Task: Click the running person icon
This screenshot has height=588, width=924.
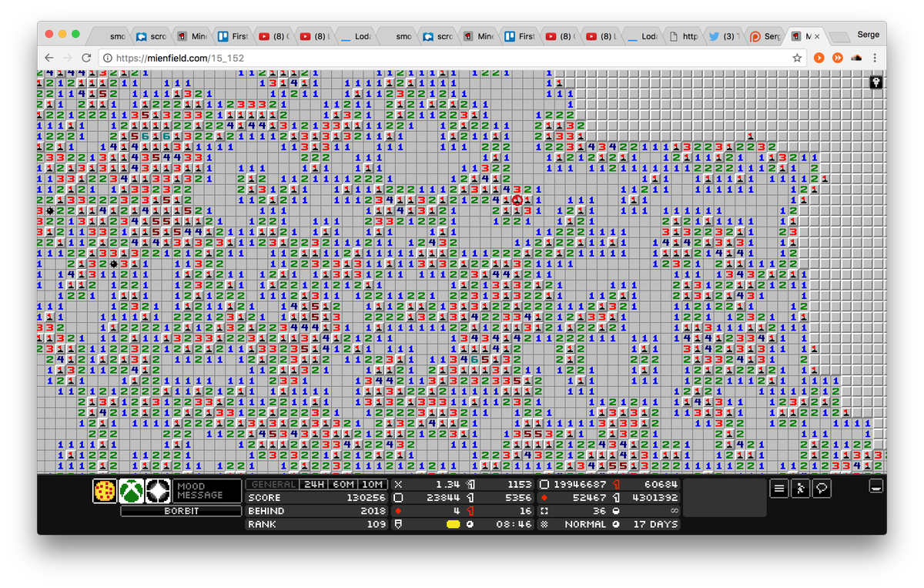Action: click(801, 488)
